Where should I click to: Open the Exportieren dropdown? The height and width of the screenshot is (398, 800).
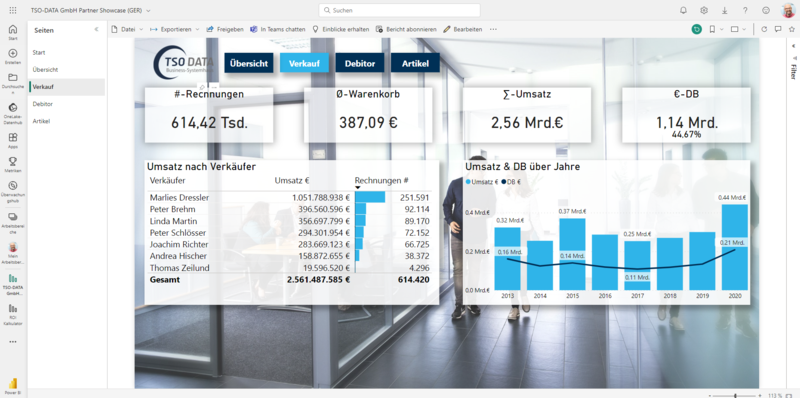point(174,30)
